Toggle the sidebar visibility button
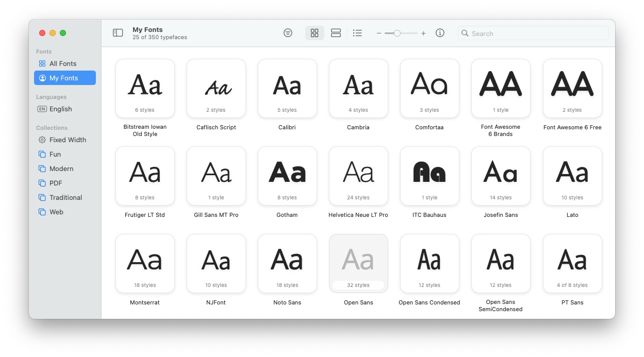This screenshot has height=357, width=644. [118, 33]
